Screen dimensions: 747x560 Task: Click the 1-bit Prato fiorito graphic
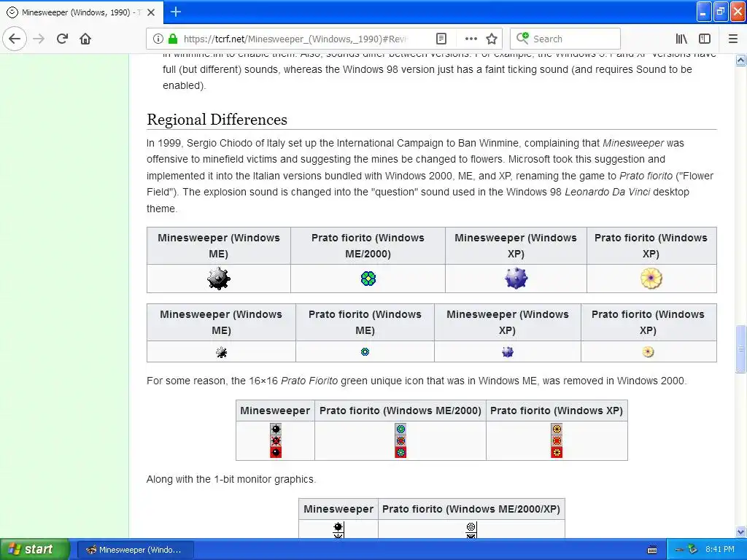(471, 529)
